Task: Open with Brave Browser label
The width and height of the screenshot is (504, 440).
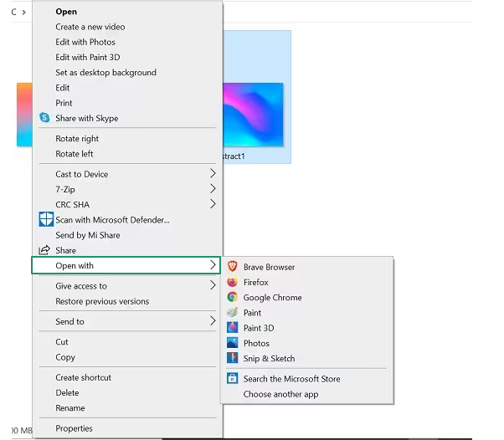Action: [269, 267]
